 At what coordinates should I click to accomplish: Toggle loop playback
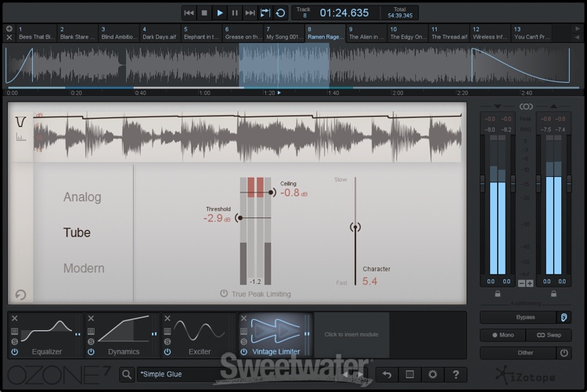point(280,13)
